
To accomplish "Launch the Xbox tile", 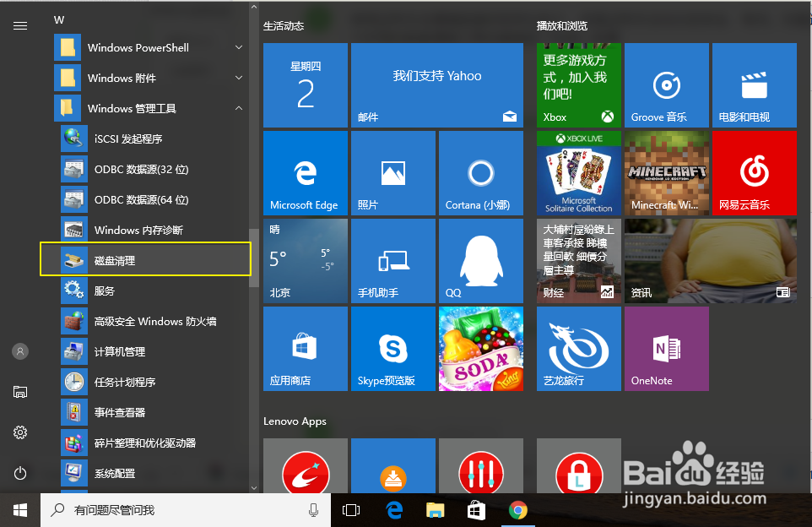I will click(x=579, y=85).
